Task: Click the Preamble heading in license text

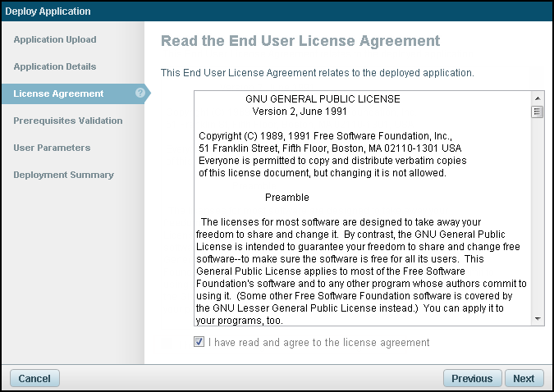Action: click(287, 198)
